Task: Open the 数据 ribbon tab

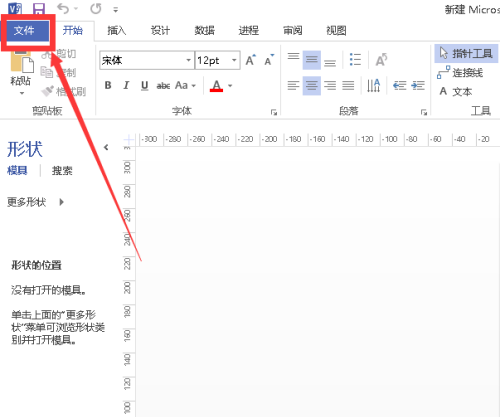Action: [x=205, y=31]
